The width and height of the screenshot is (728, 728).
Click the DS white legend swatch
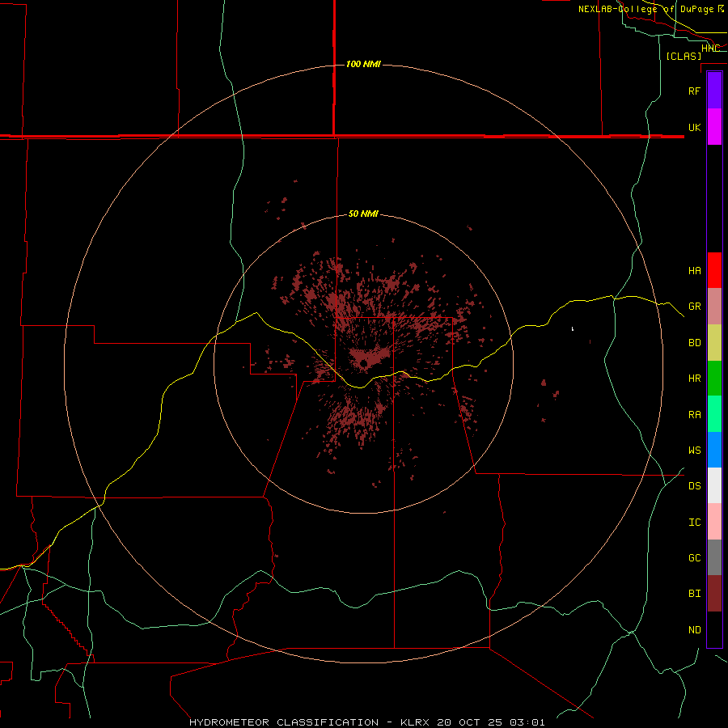pos(714,485)
